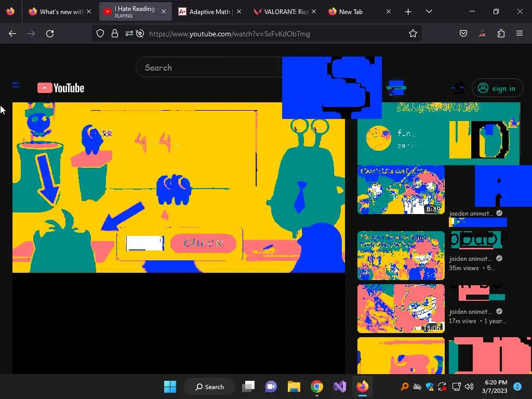Reload the YouTube page

coord(50,34)
